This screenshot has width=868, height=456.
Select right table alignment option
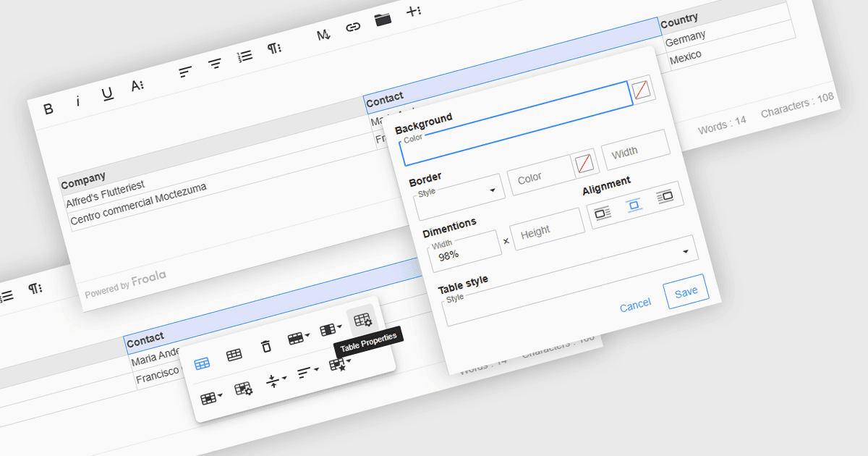[665, 197]
